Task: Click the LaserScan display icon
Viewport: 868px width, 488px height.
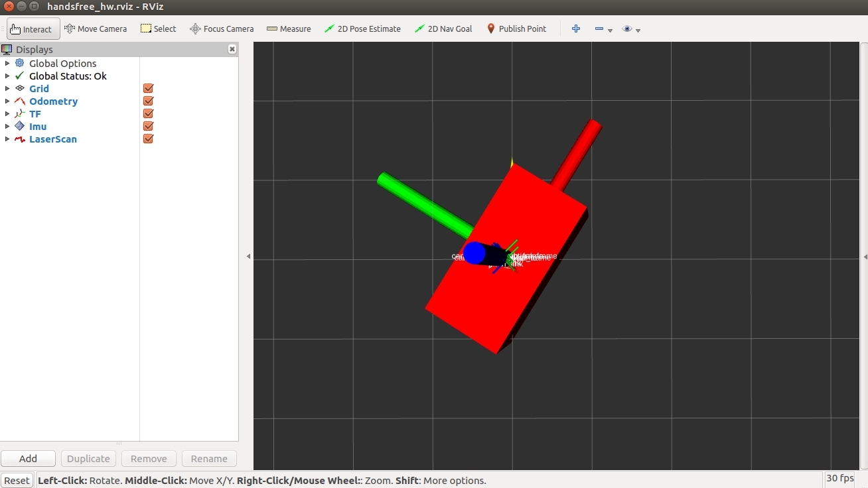Action: pyautogui.click(x=20, y=139)
